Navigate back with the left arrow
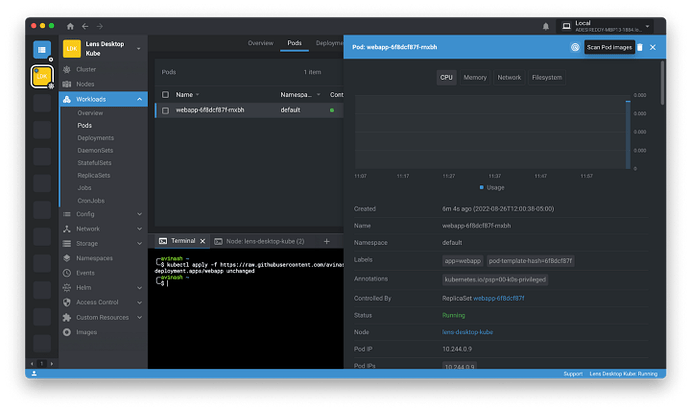The image size is (690, 411). click(84, 25)
